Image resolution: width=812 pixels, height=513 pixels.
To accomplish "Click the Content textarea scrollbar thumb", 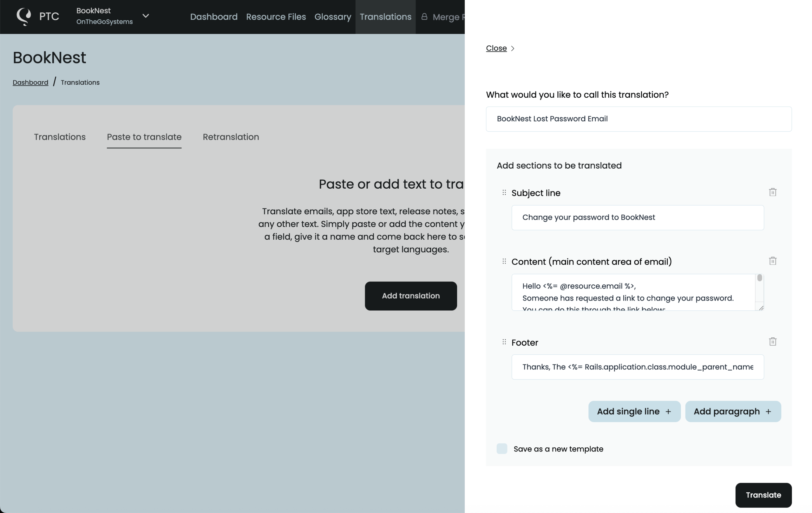I will [759, 278].
